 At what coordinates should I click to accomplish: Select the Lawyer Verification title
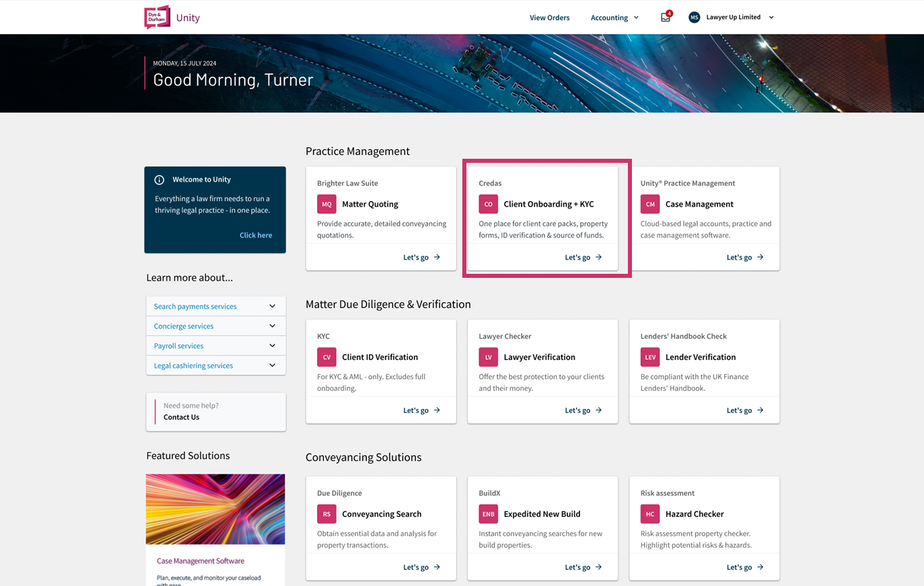pos(539,357)
